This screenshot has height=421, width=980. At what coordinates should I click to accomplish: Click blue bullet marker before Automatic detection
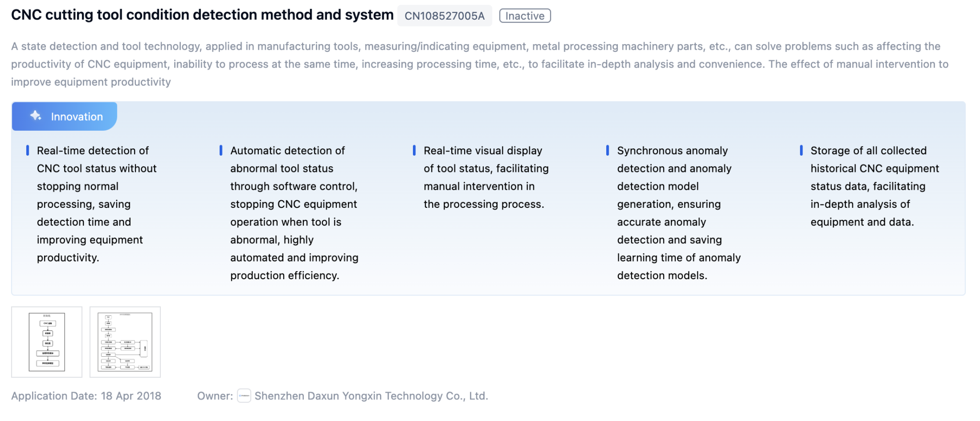[x=221, y=150]
